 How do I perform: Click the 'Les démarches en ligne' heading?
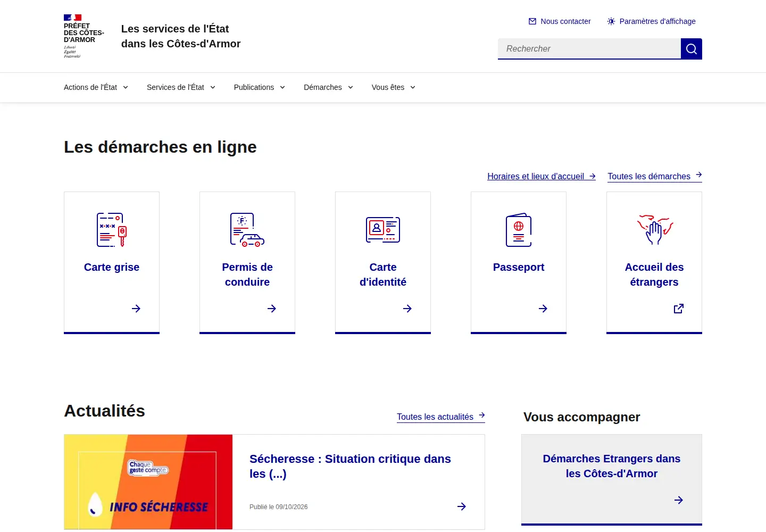(160, 147)
